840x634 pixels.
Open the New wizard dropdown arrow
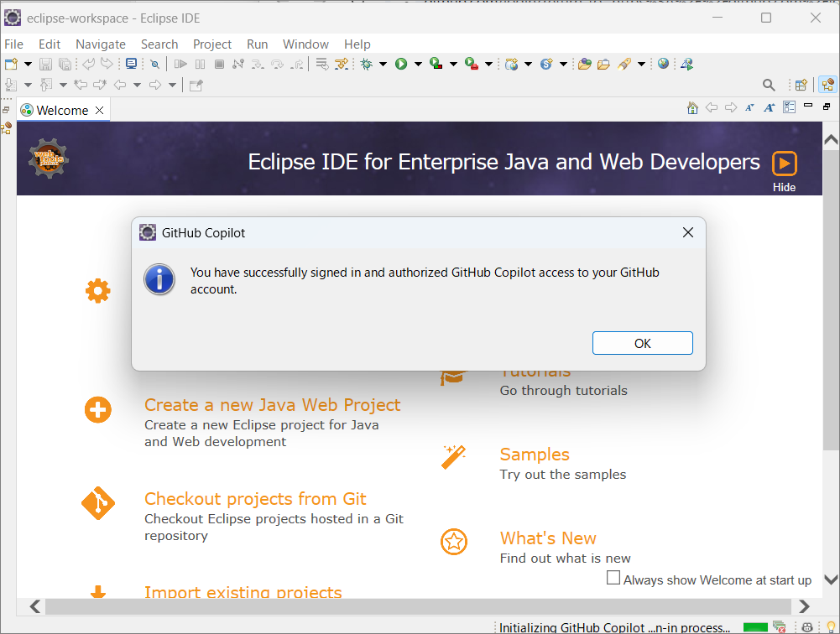pos(28,65)
